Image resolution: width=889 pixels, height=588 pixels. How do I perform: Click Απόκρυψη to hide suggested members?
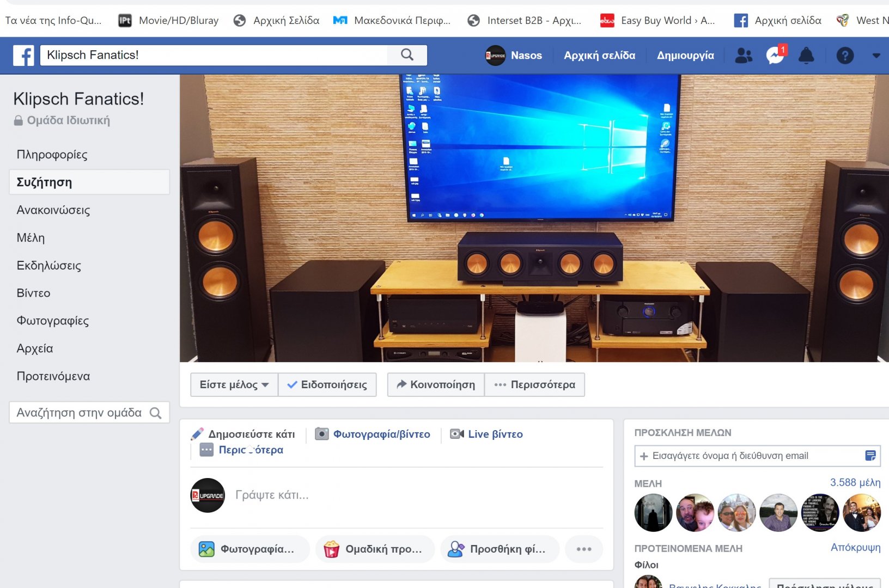[855, 548]
